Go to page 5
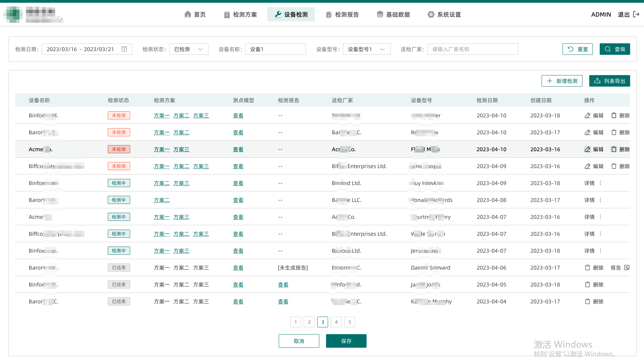 [349, 322]
